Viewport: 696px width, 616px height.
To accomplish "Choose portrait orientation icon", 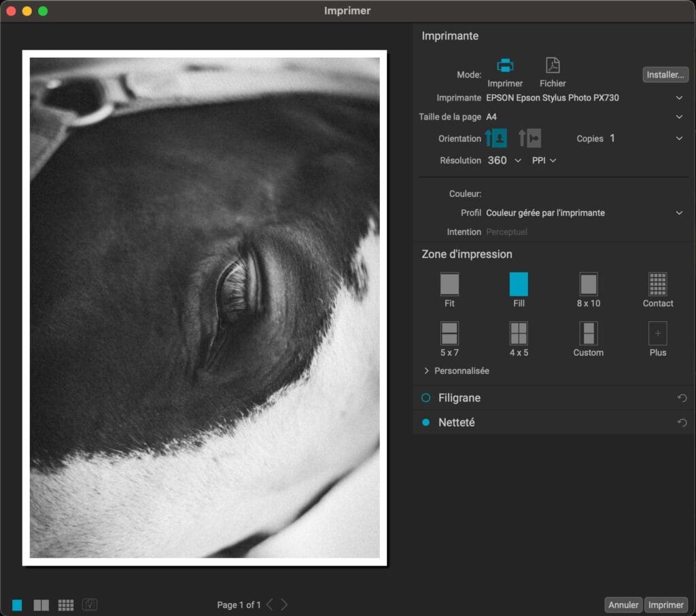I will tap(496, 138).
